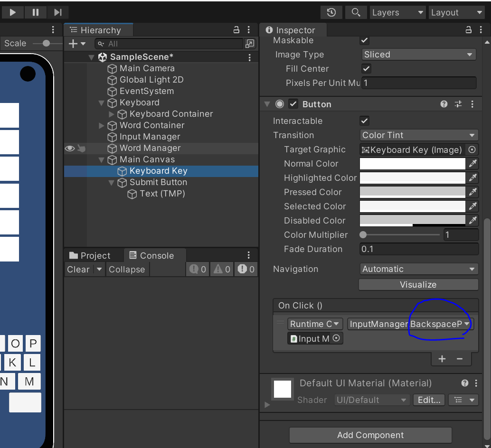Open the Layers dropdown
491x448 pixels.
[397, 12]
